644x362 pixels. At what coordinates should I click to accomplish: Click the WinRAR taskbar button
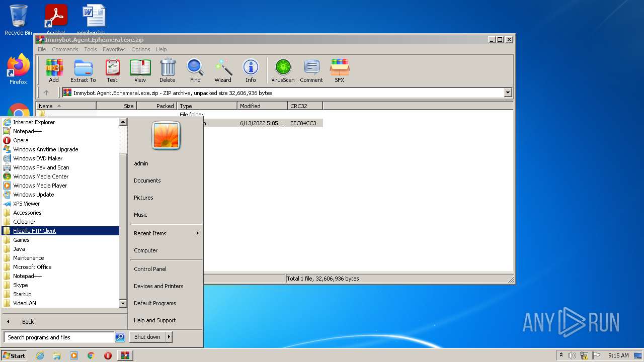(x=125, y=355)
